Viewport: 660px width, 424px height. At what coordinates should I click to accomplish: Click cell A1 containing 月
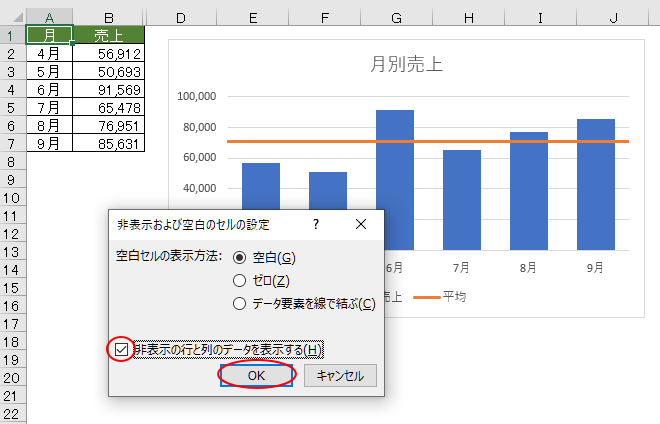pyautogui.click(x=49, y=35)
